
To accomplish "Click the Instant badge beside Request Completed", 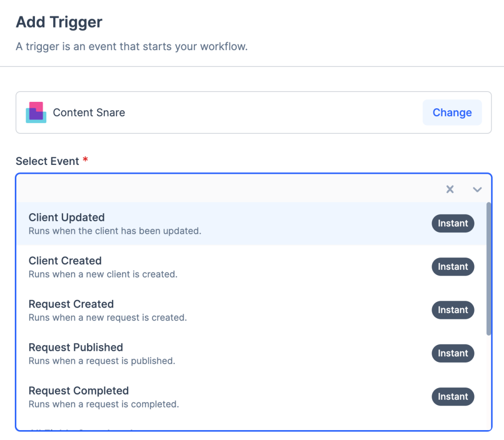I will click(x=453, y=397).
